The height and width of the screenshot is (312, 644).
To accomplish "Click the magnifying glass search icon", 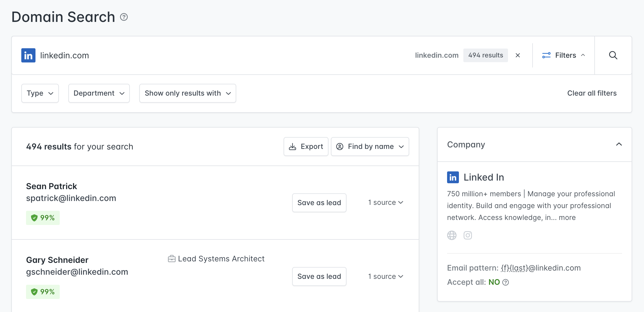I will (x=613, y=55).
